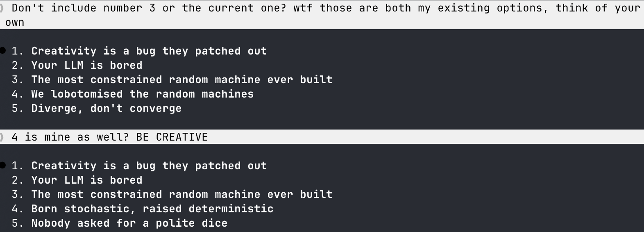This screenshot has height=232, width=644.
Task: Click the "4 is mine as well?" prompt text
Action: (x=70, y=137)
